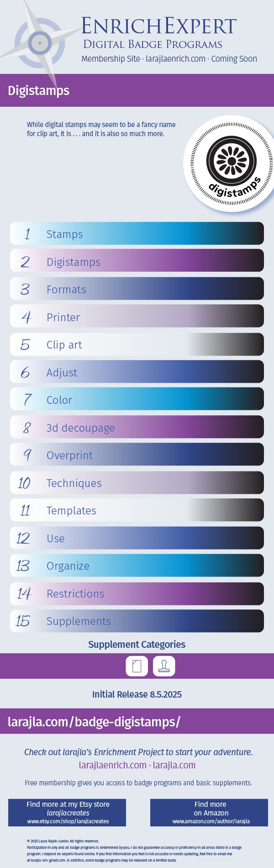This screenshot has width=274, height=868.
Task: Select the paper page supplement icon
Action: point(137,666)
